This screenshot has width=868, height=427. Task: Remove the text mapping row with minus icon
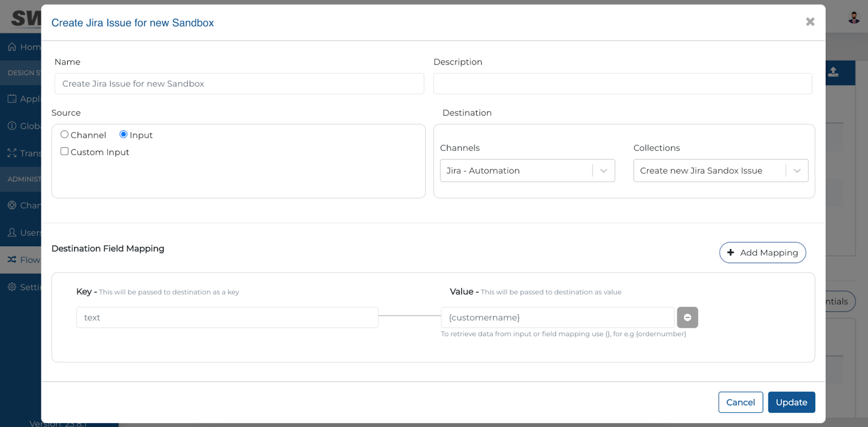pos(687,317)
